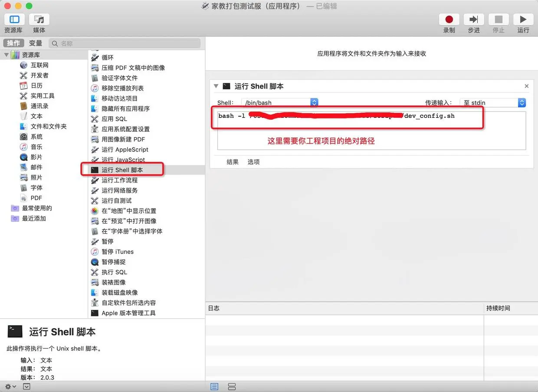Select the 运行 JavaScript action
538x392 pixels.
(123, 160)
